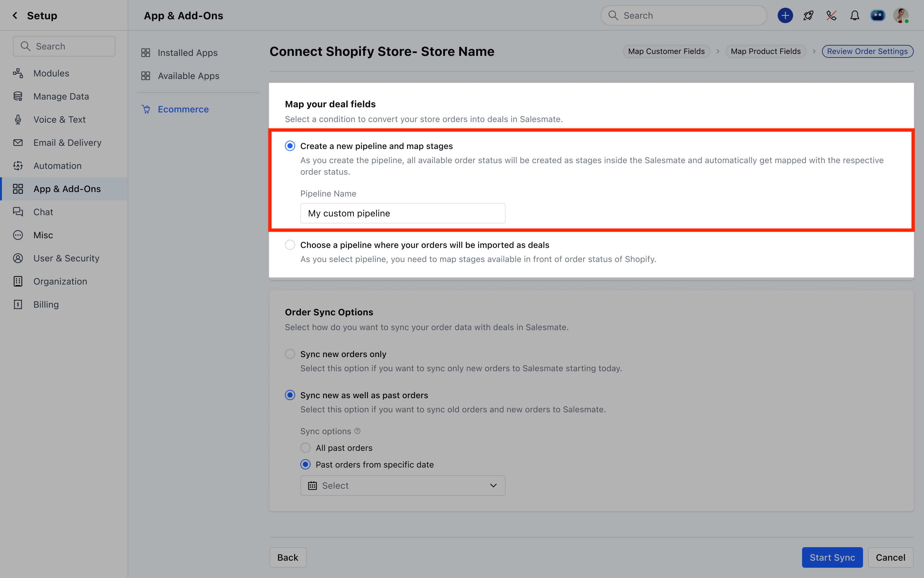Click the back arrow next to Setup
Viewport: 924px width, 578px height.
[15, 15]
